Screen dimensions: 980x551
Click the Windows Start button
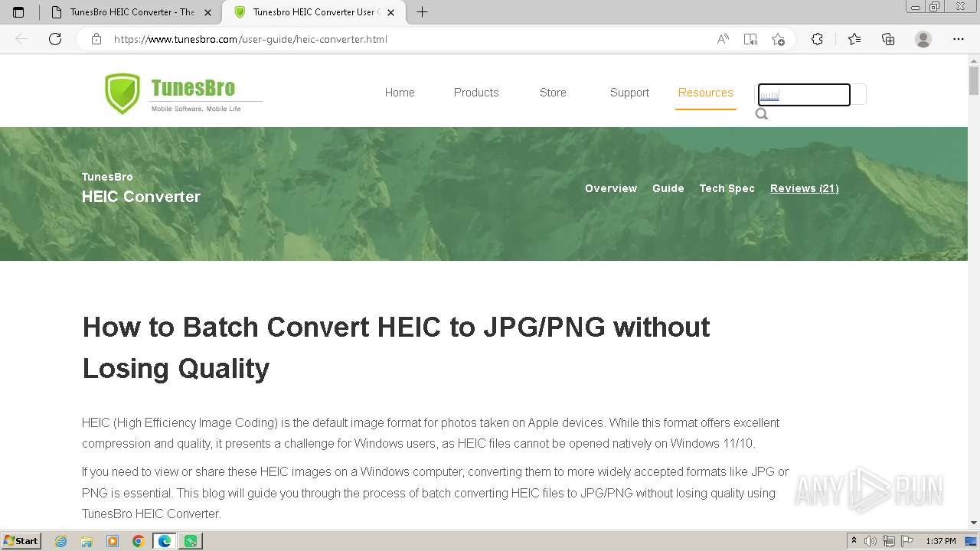(21, 541)
